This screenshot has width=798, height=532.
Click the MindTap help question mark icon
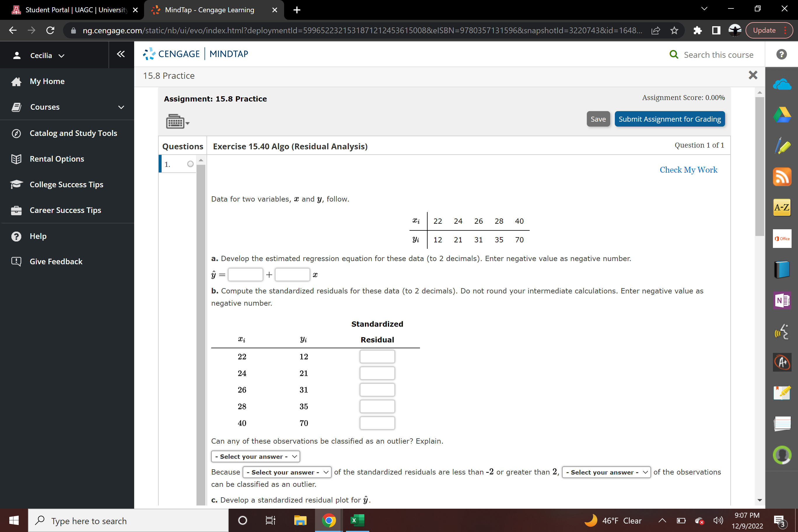click(782, 54)
